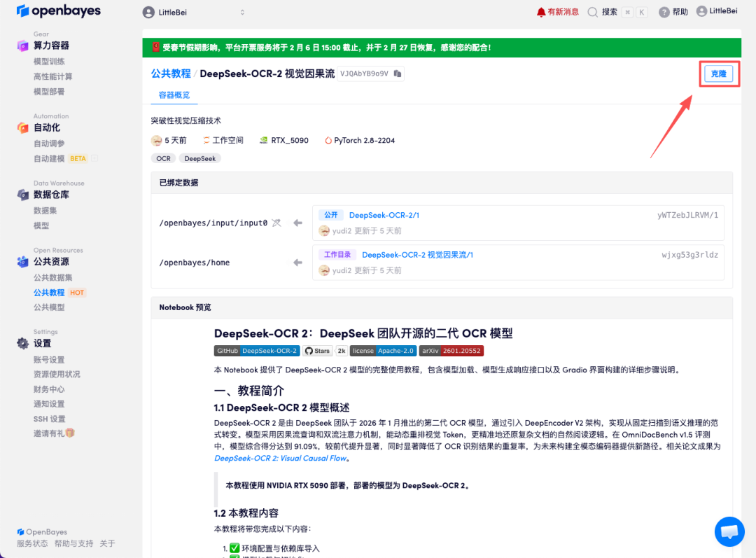Open the chat support bubble
Image resolution: width=756 pixels, height=558 pixels.
pyautogui.click(x=729, y=531)
